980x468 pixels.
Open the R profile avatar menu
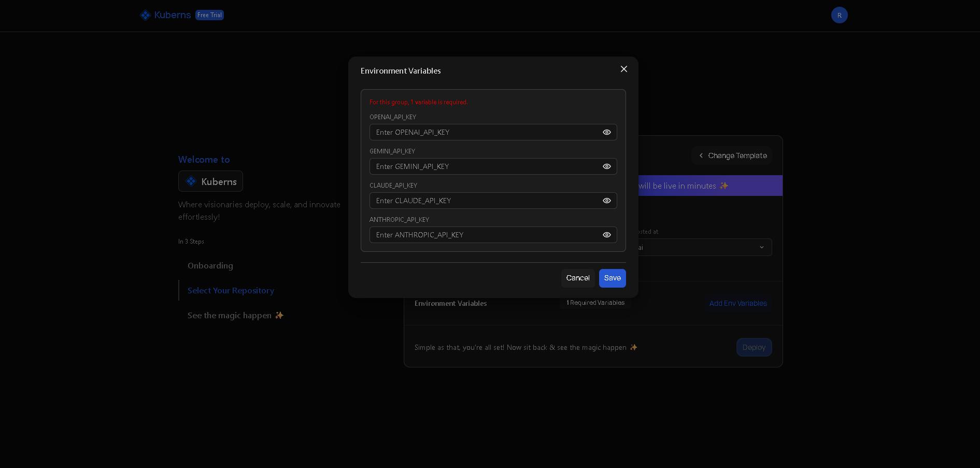tap(839, 15)
